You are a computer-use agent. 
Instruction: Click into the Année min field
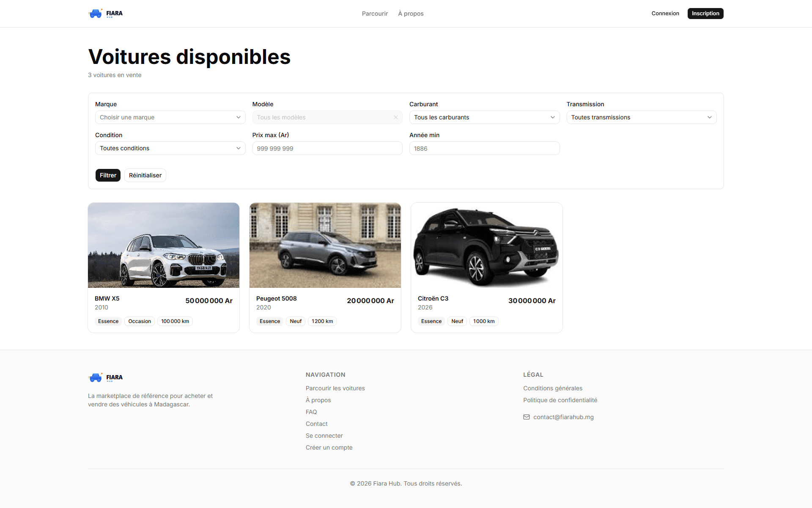coord(484,148)
